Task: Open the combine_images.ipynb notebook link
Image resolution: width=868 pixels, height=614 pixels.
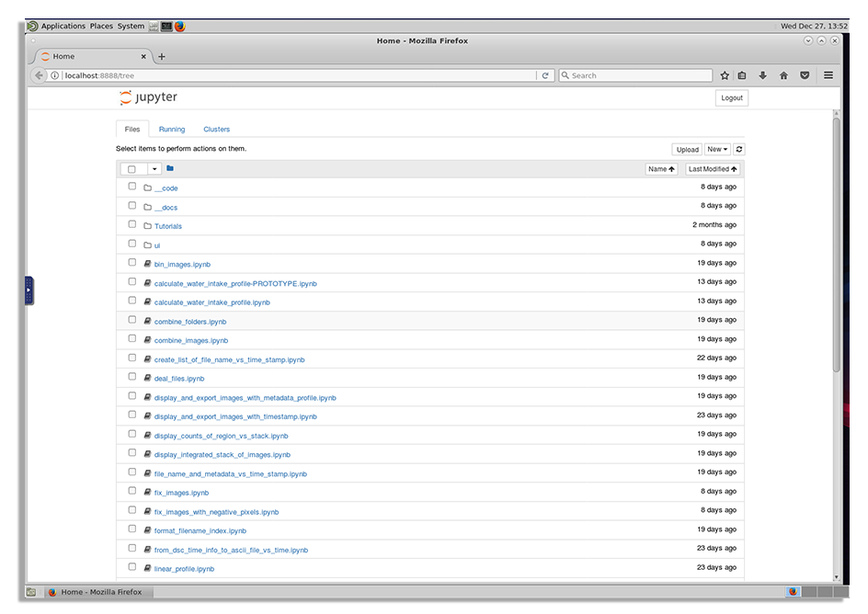Action: click(190, 340)
